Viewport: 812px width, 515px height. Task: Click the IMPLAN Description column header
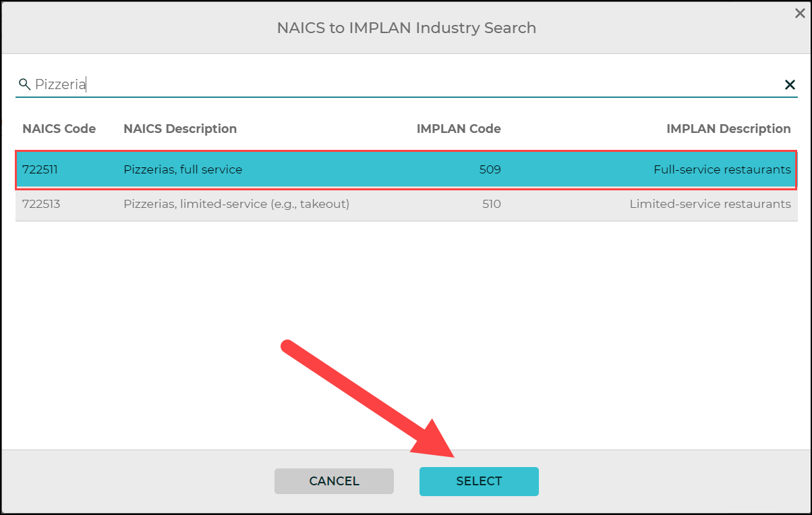coord(728,129)
